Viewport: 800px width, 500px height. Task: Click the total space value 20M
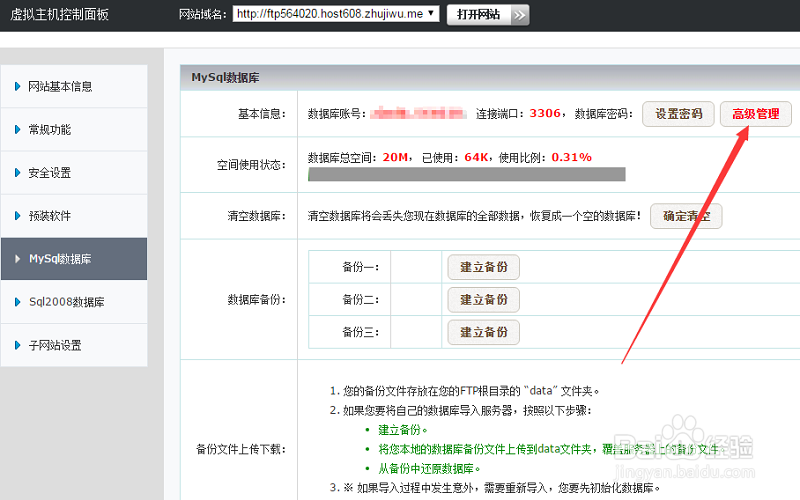(x=395, y=157)
